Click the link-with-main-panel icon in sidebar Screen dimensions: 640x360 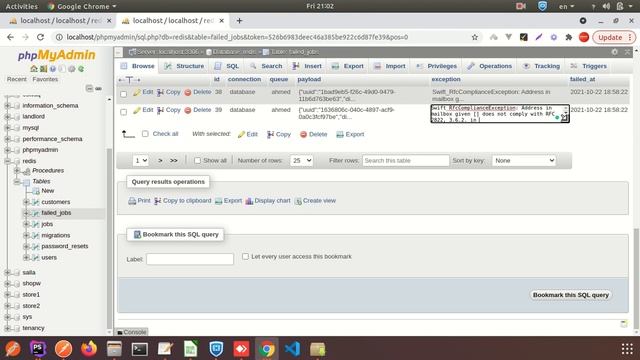click(x=98, y=88)
